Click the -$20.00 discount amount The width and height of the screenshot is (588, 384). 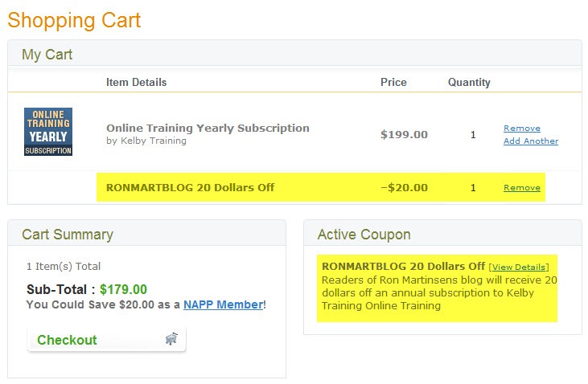404,187
